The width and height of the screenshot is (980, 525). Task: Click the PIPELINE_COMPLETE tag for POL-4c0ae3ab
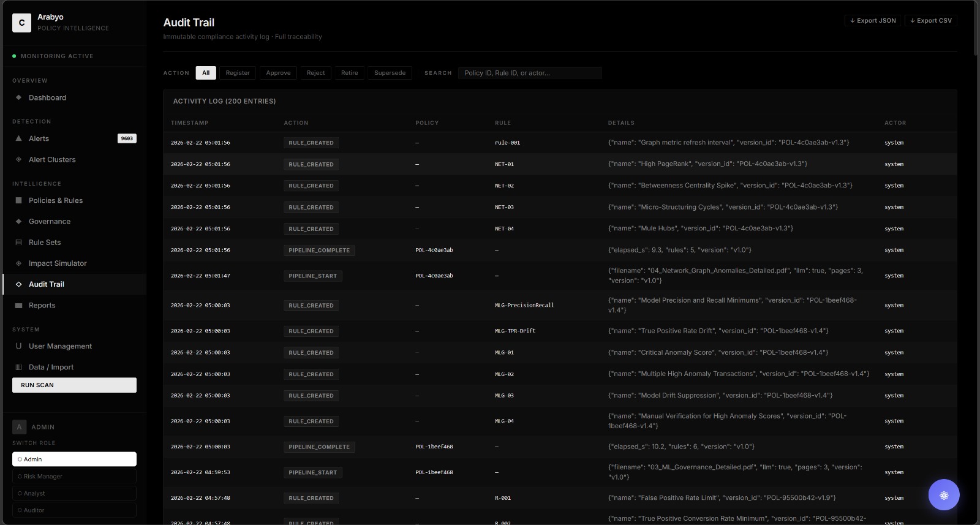[x=319, y=251]
